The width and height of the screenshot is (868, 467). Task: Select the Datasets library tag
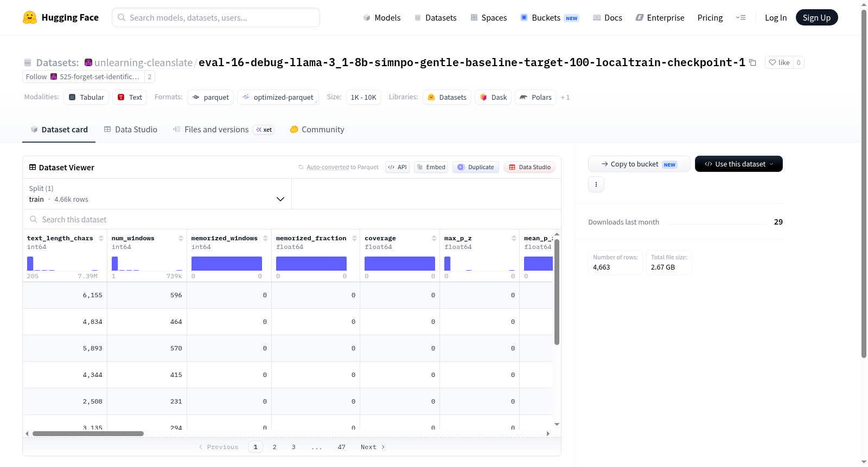(447, 97)
